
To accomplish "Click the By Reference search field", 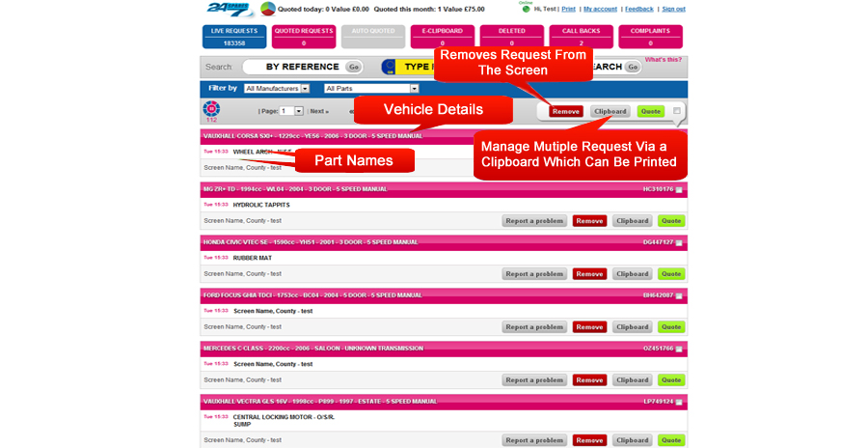I will tap(302, 67).
